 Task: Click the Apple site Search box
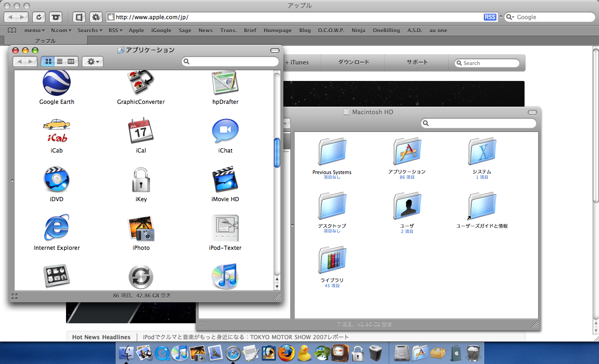pos(487,63)
